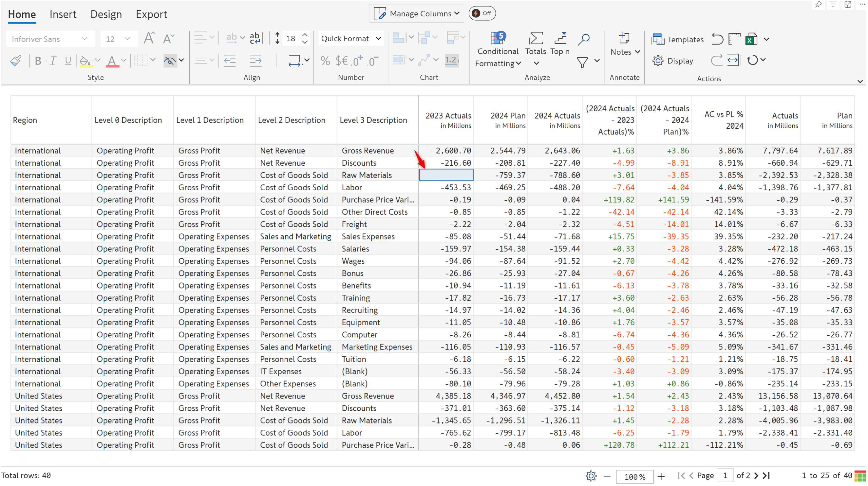
Task: Switch to the Insert tab
Action: [63, 14]
